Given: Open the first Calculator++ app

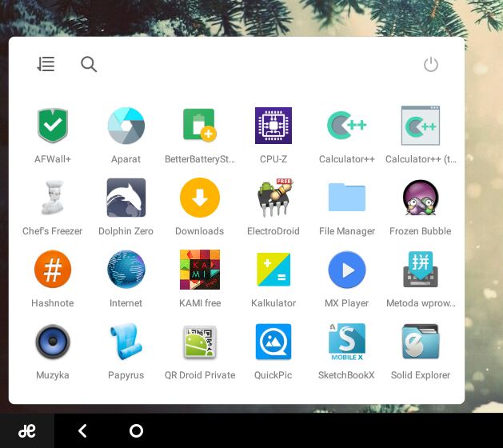Looking at the screenshot, I should coord(347,126).
